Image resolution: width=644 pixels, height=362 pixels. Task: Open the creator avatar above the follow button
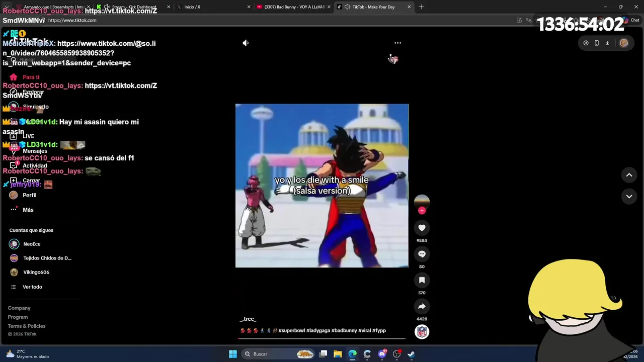click(x=422, y=201)
